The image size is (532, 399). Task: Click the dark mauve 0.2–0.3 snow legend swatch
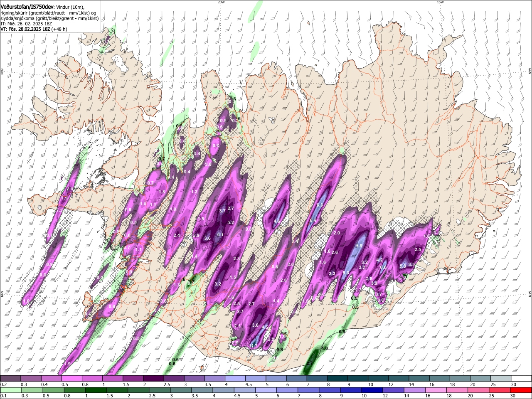tap(11, 379)
